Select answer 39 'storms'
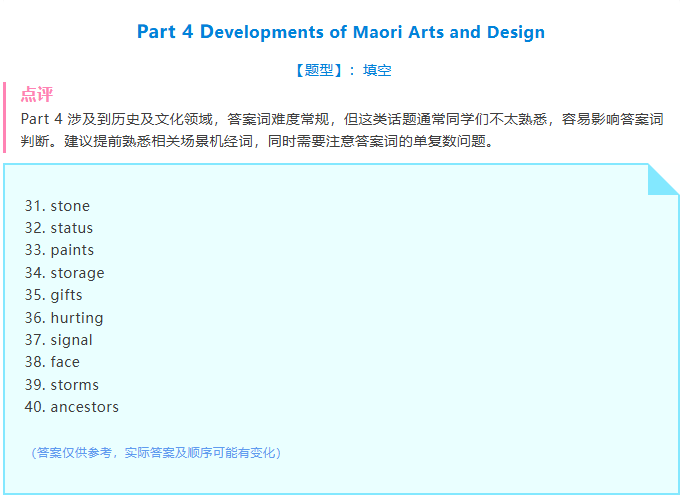 pyautogui.click(x=61, y=385)
